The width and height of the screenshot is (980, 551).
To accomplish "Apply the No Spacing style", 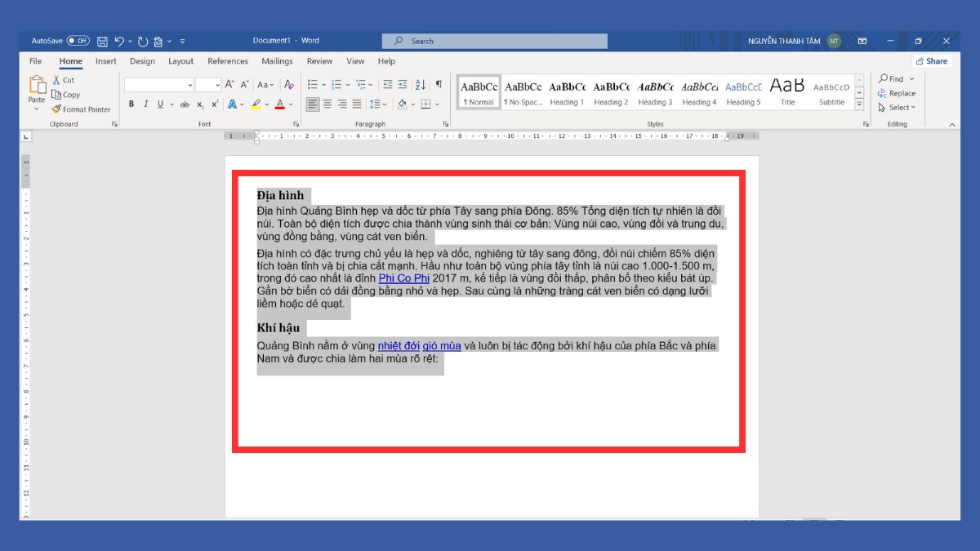I will pos(523,92).
